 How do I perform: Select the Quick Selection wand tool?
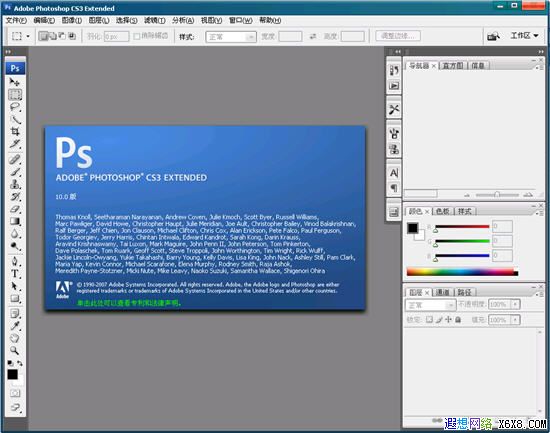pyautogui.click(x=15, y=119)
